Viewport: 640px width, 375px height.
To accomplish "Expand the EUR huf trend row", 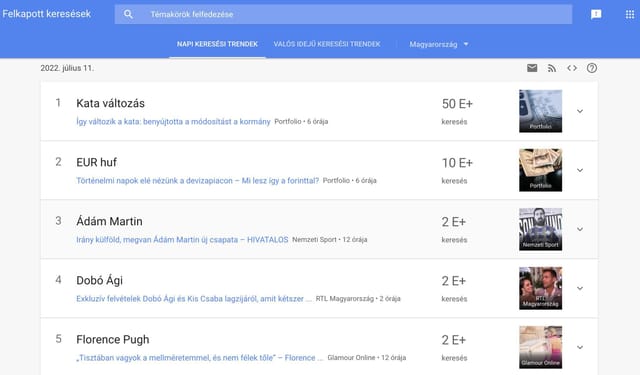I will pos(580,170).
